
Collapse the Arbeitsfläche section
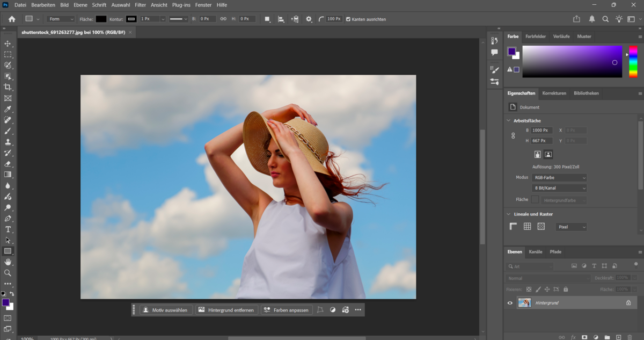[x=508, y=120]
